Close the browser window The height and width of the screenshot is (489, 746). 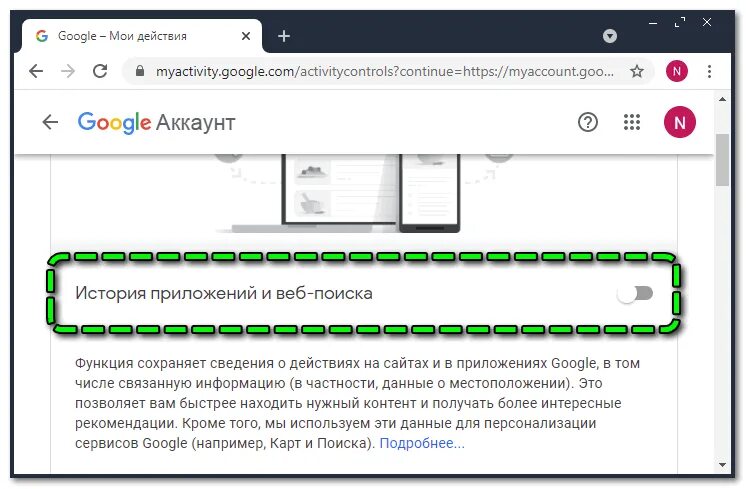[x=707, y=22]
